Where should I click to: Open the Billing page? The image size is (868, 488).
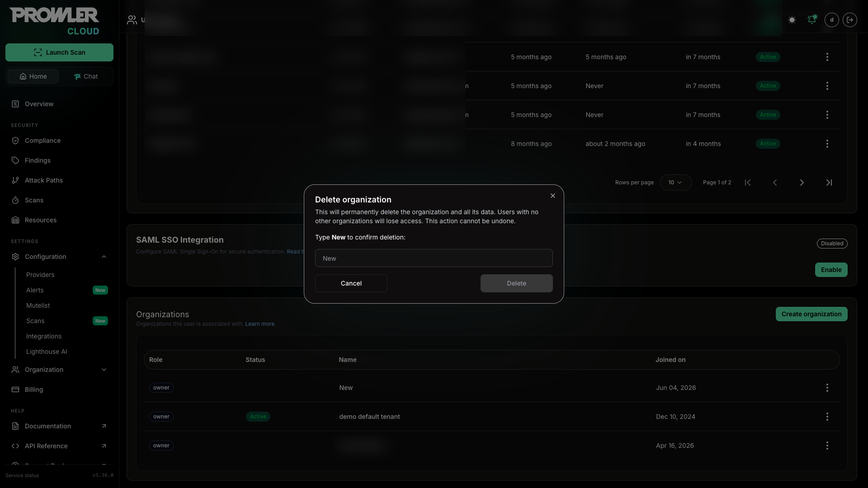tap(34, 389)
